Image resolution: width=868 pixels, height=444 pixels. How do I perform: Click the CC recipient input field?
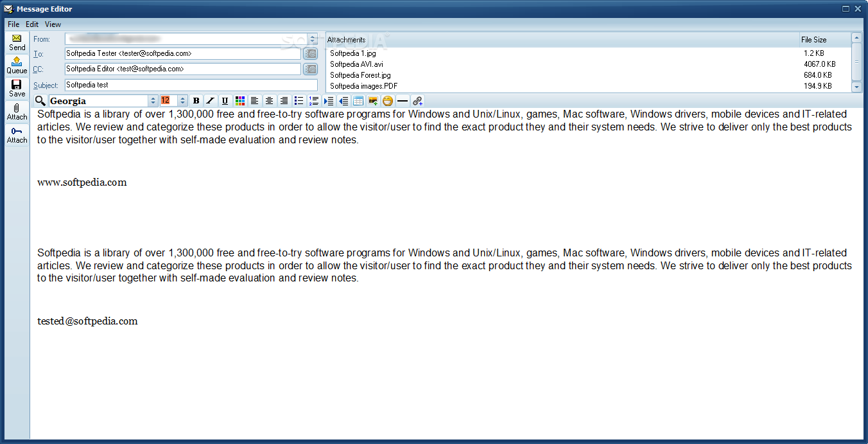(183, 69)
